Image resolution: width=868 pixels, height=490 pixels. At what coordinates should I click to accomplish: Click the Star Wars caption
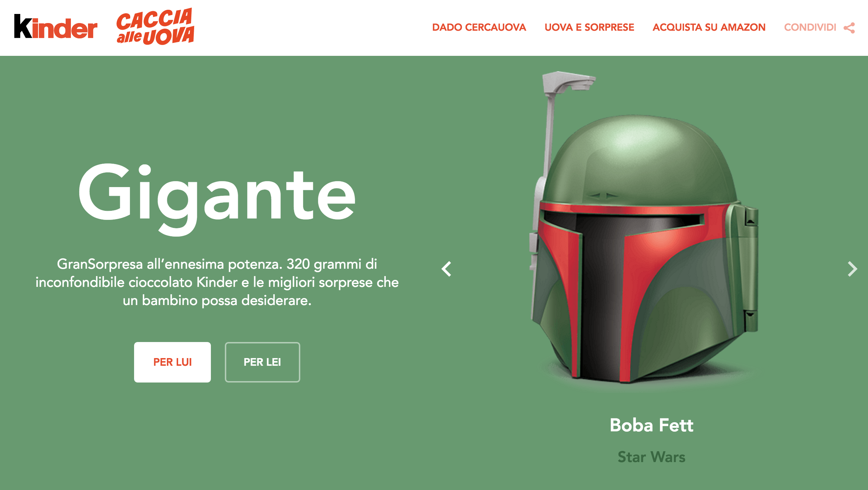point(652,456)
